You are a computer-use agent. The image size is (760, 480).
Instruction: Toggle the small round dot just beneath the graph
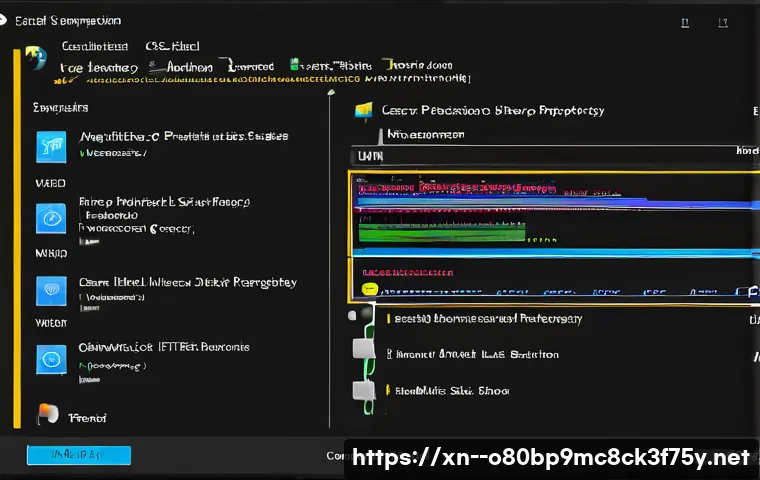pyautogui.click(x=353, y=314)
